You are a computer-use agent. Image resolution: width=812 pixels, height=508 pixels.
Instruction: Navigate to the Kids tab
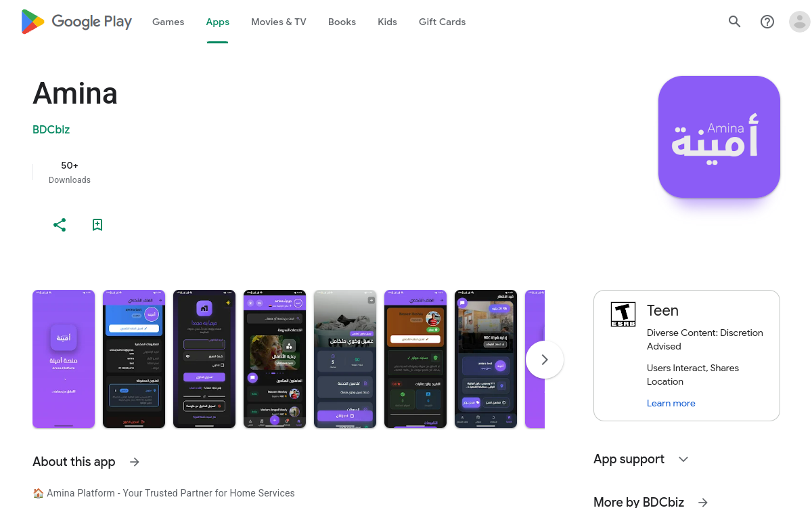[387, 22]
